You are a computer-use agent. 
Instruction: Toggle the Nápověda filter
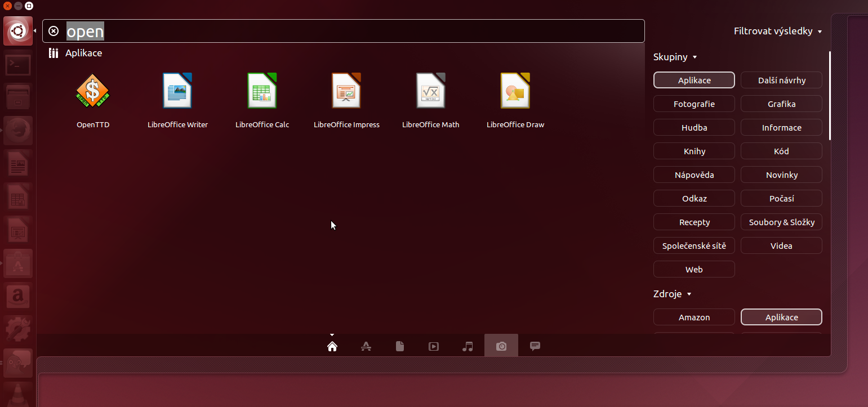pyautogui.click(x=694, y=175)
